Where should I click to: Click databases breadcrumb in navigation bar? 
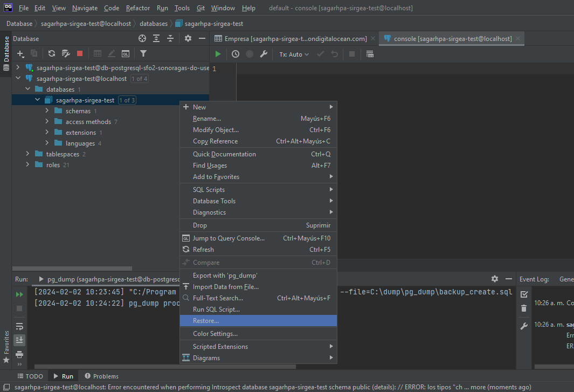click(x=154, y=24)
